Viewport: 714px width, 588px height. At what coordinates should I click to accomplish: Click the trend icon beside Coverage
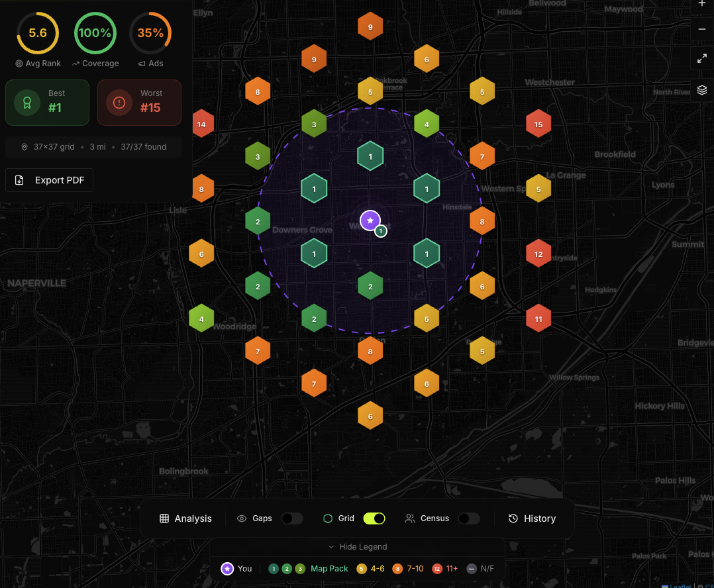tap(76, 64)
